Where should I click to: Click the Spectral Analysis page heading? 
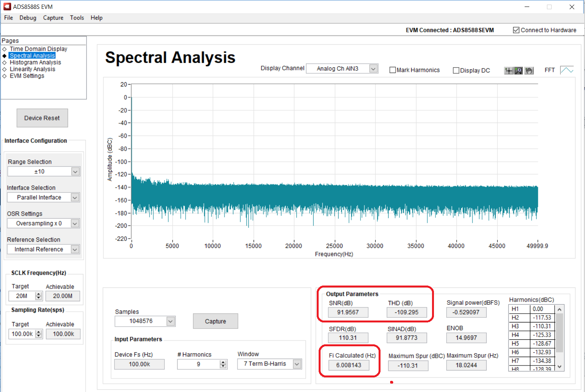(x=170, y=58)
